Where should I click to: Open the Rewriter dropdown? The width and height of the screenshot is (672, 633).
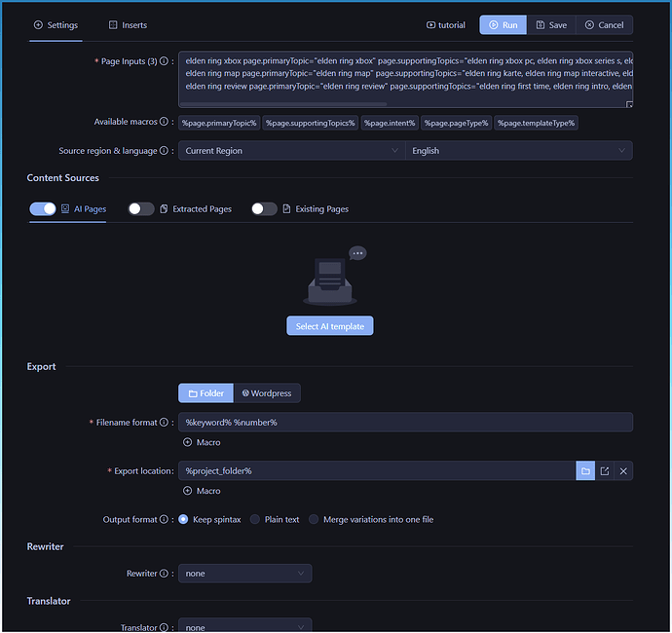pyautogui.click(x=244, y=574)
